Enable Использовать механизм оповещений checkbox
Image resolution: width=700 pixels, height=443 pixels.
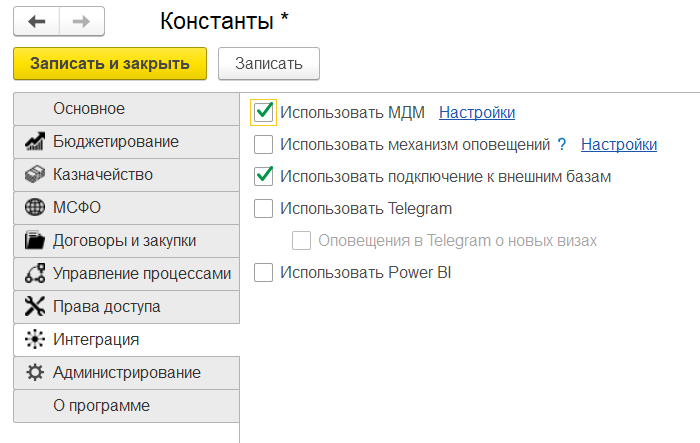pyautogui.click(x=264, y=145)
